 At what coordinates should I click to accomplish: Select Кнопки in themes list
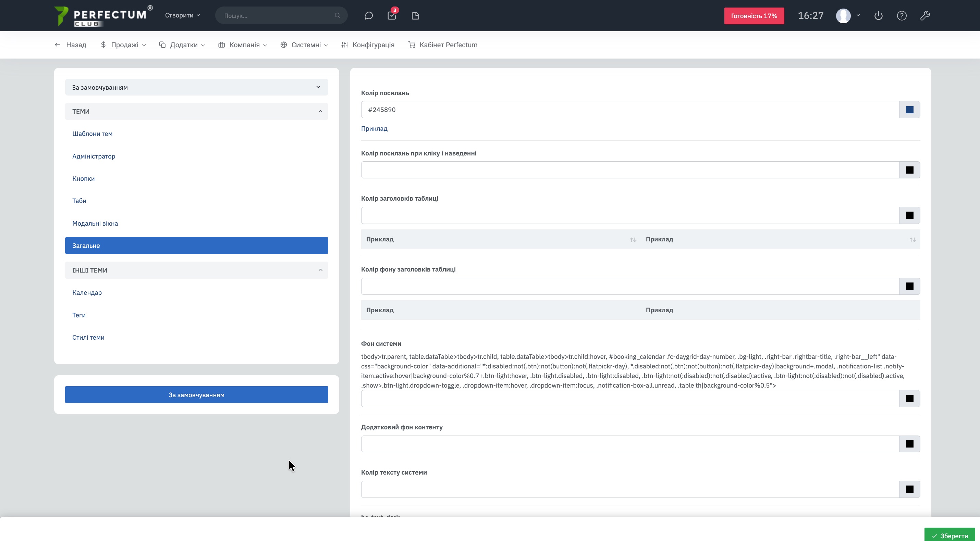coord(83,179)
